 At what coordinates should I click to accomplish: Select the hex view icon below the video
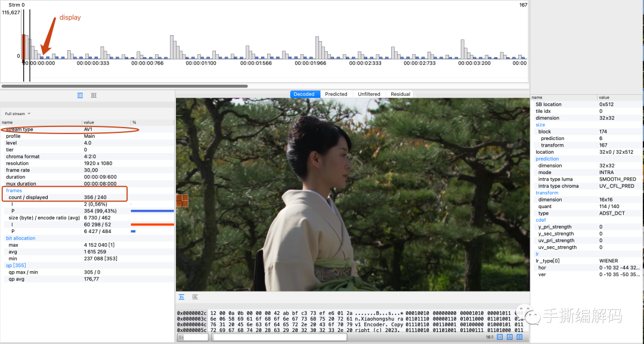pos(181,297)
